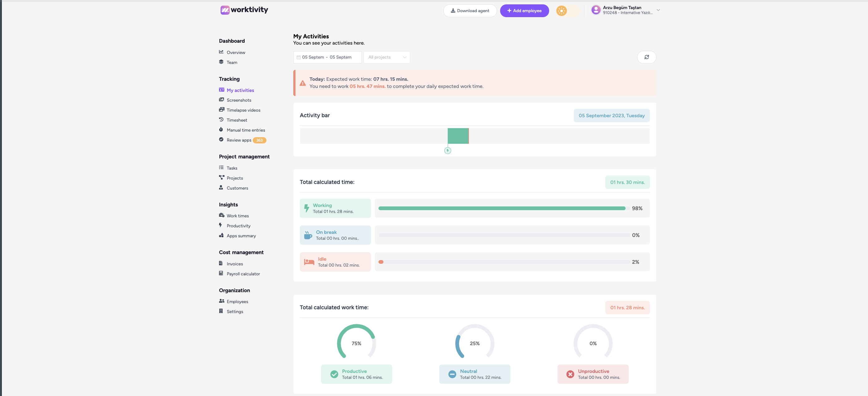Open the 05 Septem date range picker

click(327, 57)
